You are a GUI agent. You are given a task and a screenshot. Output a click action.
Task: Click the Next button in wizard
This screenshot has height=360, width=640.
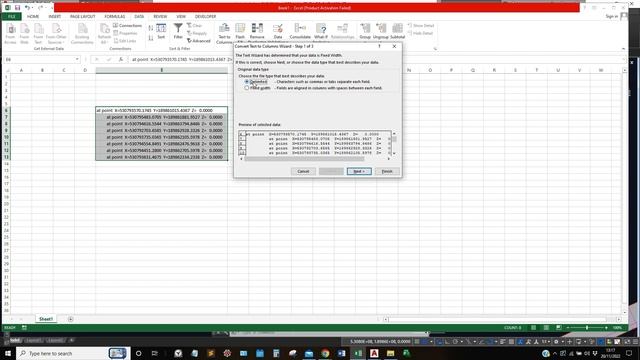[359, 171]
